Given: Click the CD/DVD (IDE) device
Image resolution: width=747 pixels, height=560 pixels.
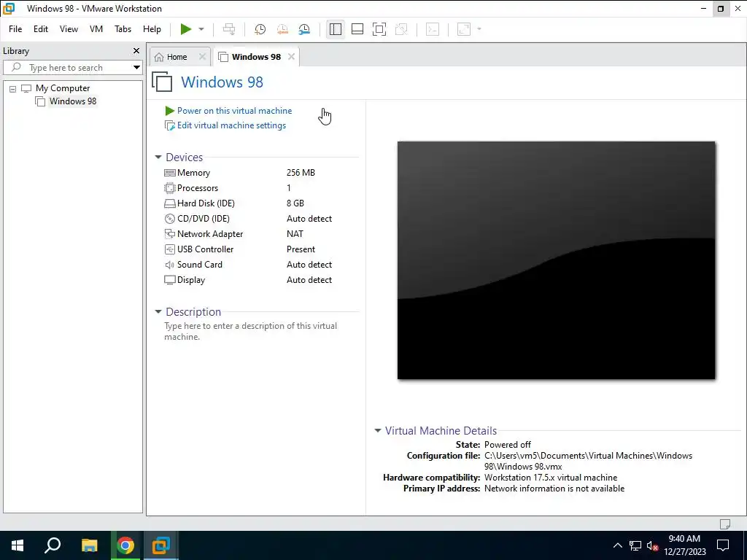Looking at the screenshot, I should pos(248,219).
